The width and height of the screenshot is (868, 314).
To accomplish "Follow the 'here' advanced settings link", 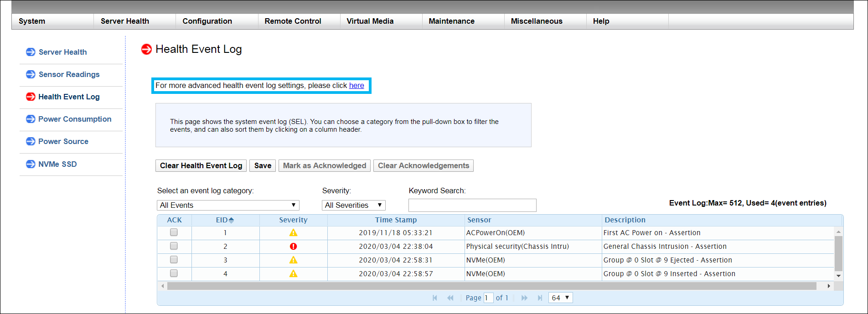I will 356,86.
